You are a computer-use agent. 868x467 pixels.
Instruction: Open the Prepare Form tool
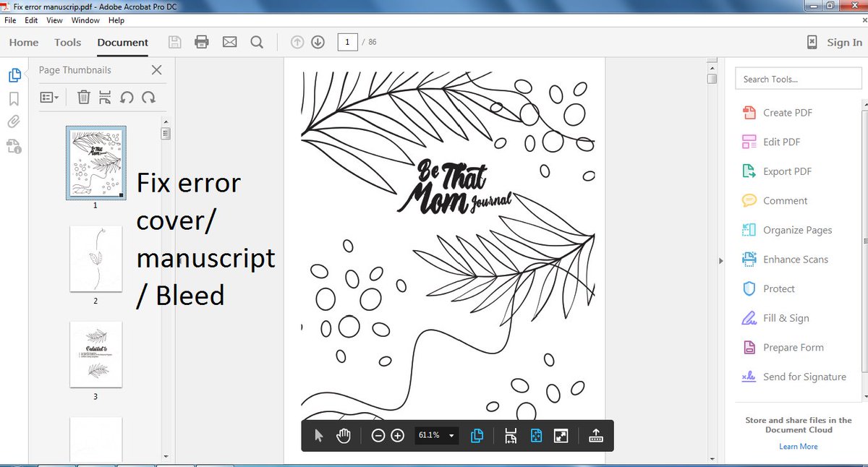tap(783, 348)
